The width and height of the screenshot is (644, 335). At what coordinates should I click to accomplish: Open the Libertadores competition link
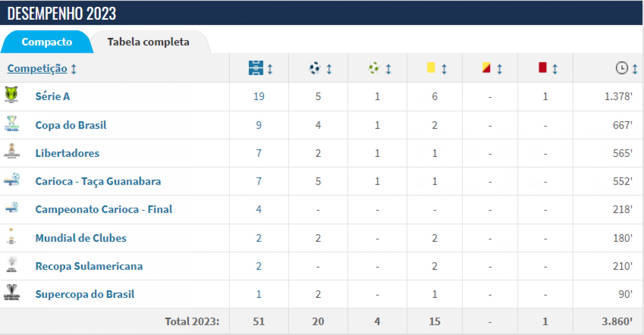pyautogui.click(x=67, y=153)
